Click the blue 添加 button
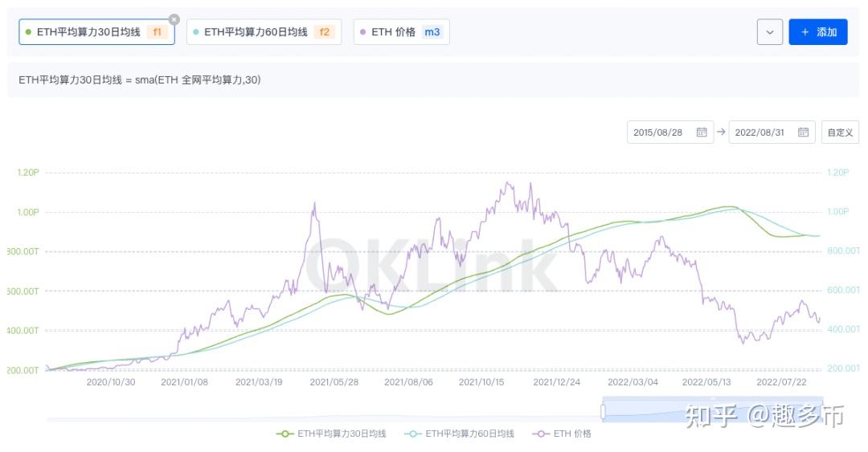This screenshot has height=452, width=868. point(818,32)
